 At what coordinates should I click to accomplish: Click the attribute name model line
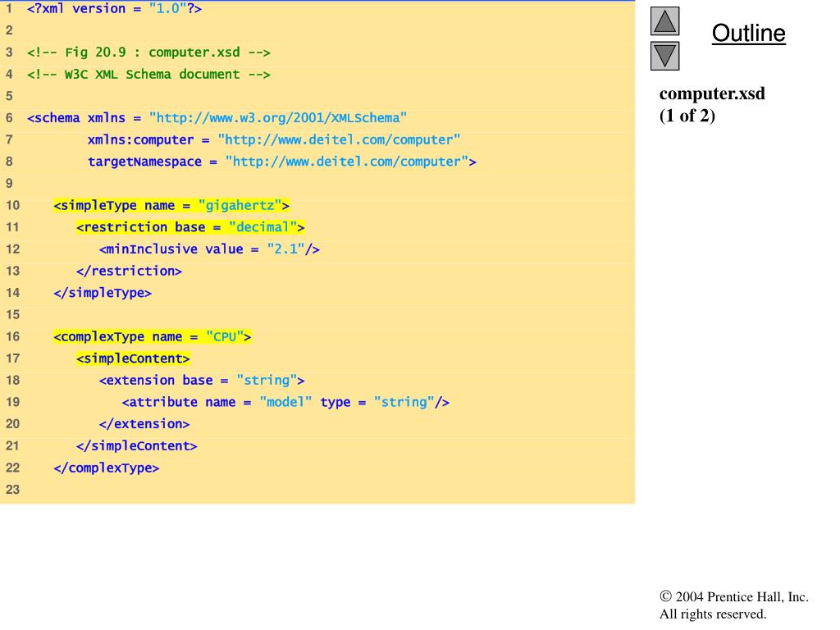click(285, 402)
